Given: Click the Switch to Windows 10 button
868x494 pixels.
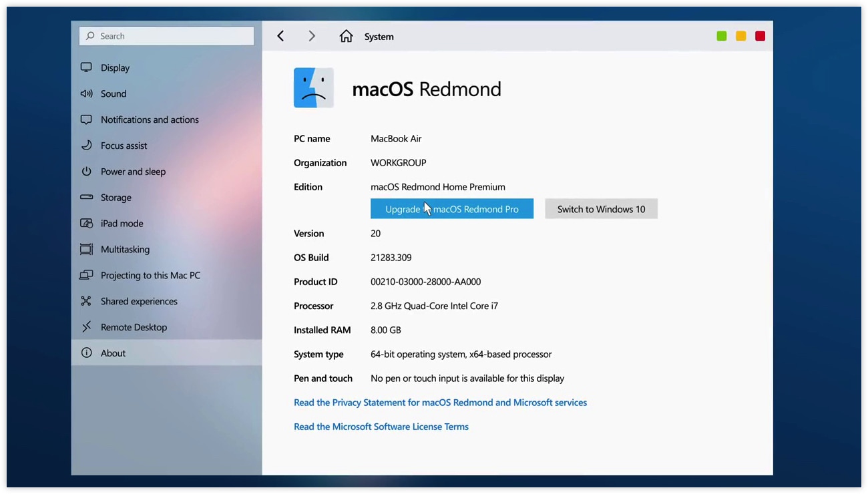Looking at the screenshot, I should tap(602, 209).
